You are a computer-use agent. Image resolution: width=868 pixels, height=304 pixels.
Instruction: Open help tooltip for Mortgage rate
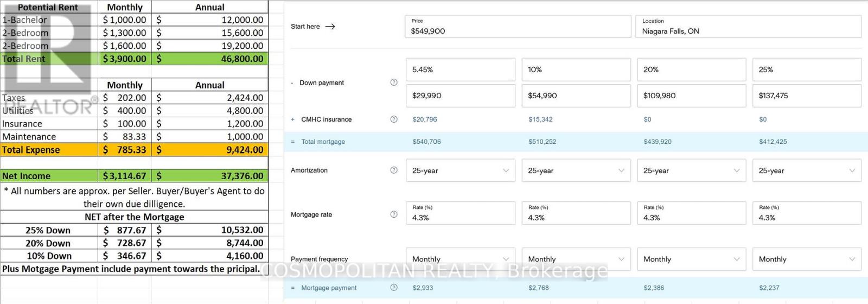click(x=394, y=214)
